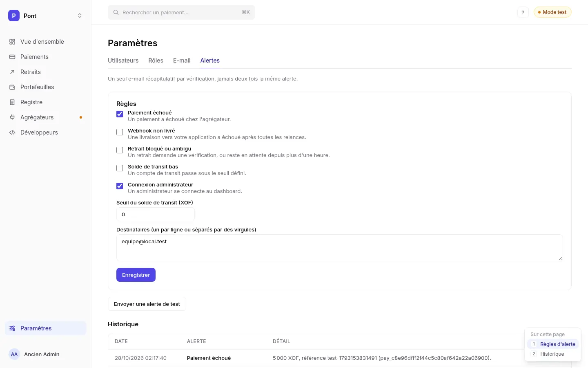Image resolution: width=588 pixels, height=368 pixels.
Task: Click the search magnifier icon
Action: pyautogui.click(x=116, y=12)
